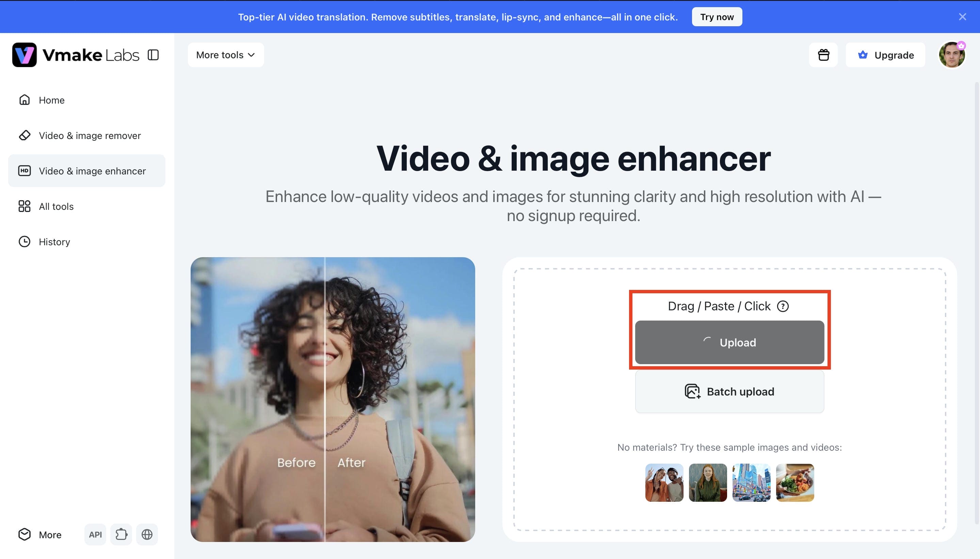The width and height of the screenshot is (980, 559).
Task: Open the Home page in the sidebar
Action: click(87, 100)
